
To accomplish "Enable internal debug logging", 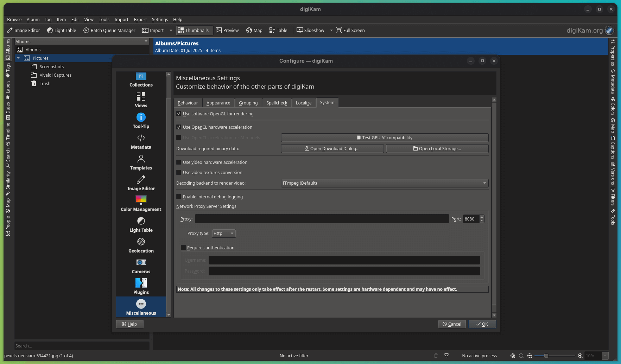I will pos(179,197).
